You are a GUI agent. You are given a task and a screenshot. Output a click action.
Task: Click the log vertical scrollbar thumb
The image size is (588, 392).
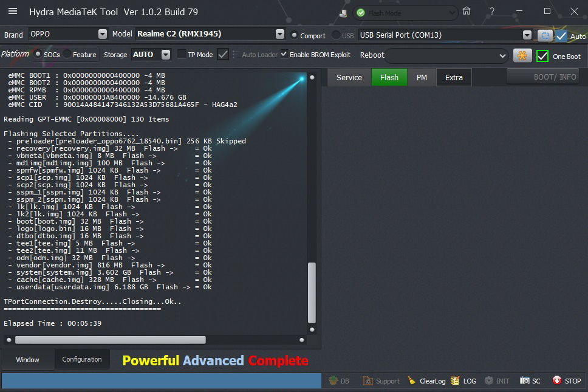[312, 292]
